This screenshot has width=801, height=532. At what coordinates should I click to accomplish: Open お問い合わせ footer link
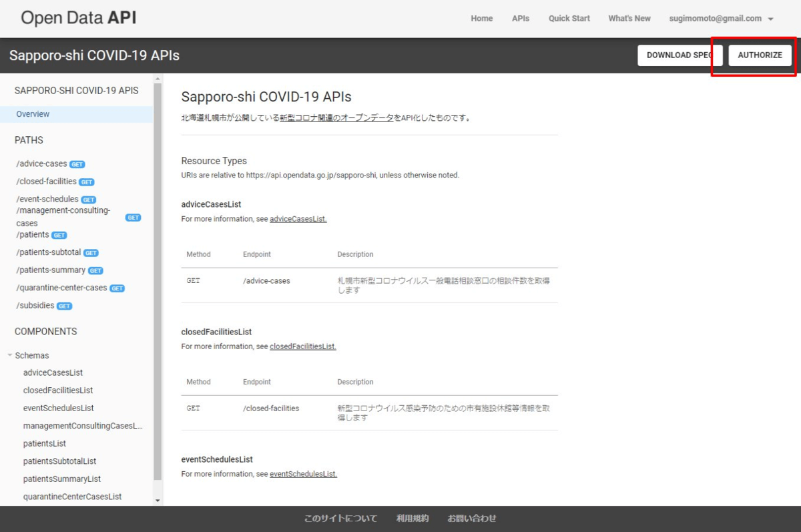coord(472,519)
